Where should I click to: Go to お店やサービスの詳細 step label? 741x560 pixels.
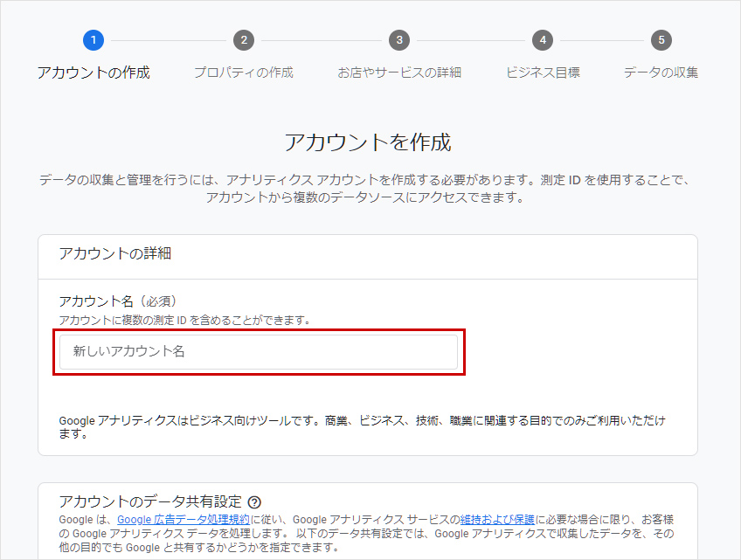(x=399, y=73)
